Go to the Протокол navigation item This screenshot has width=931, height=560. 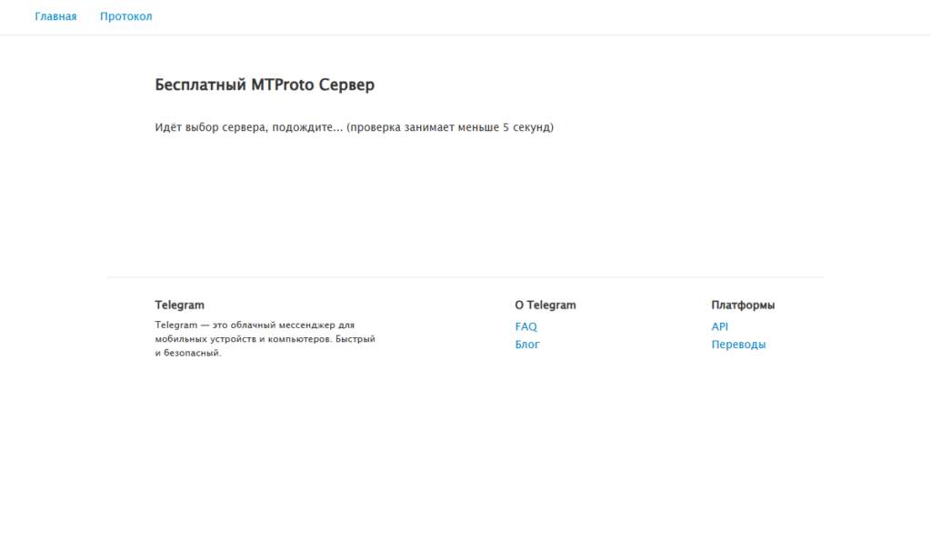pos(125,16)
